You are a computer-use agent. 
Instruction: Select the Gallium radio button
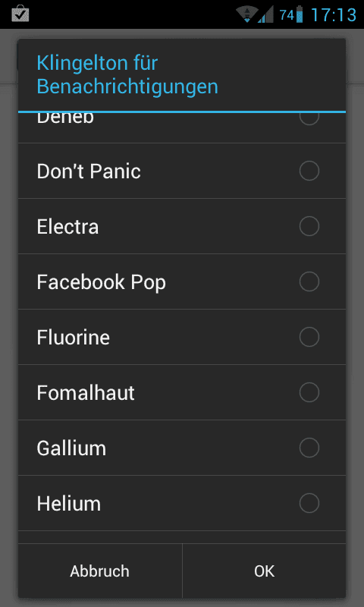pos(309,448)
